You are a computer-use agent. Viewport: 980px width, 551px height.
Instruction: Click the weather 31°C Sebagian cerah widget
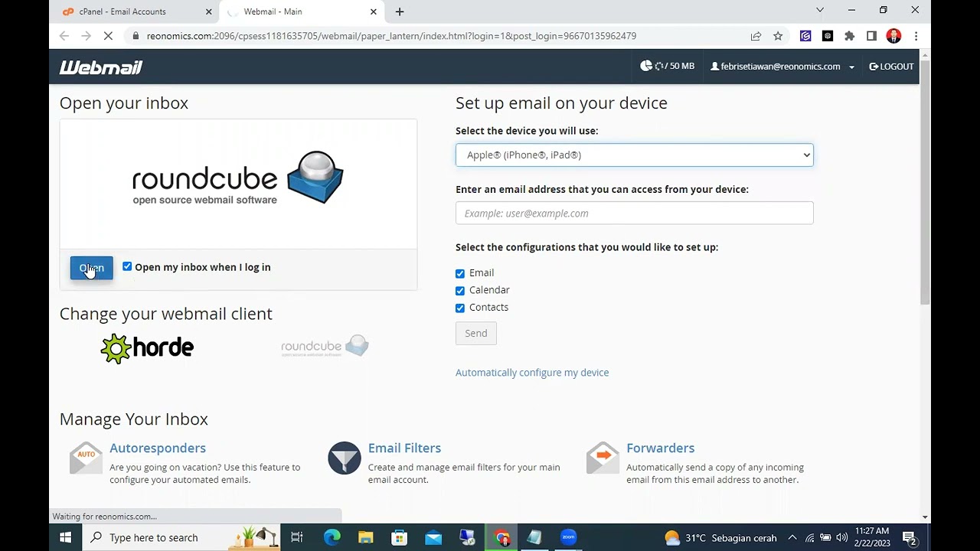pyautogui.click(x=720, y=537)
